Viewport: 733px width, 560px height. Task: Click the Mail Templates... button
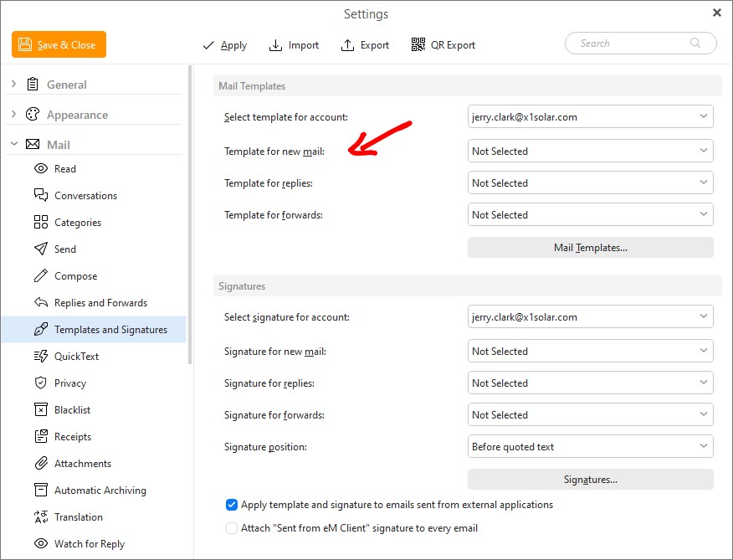[x=590, y=248]
